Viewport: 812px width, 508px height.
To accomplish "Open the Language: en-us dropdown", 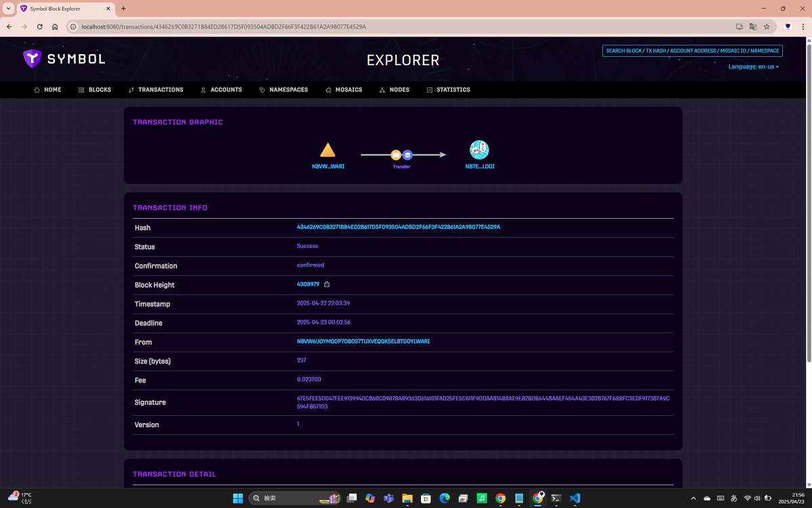I will 753,66.
